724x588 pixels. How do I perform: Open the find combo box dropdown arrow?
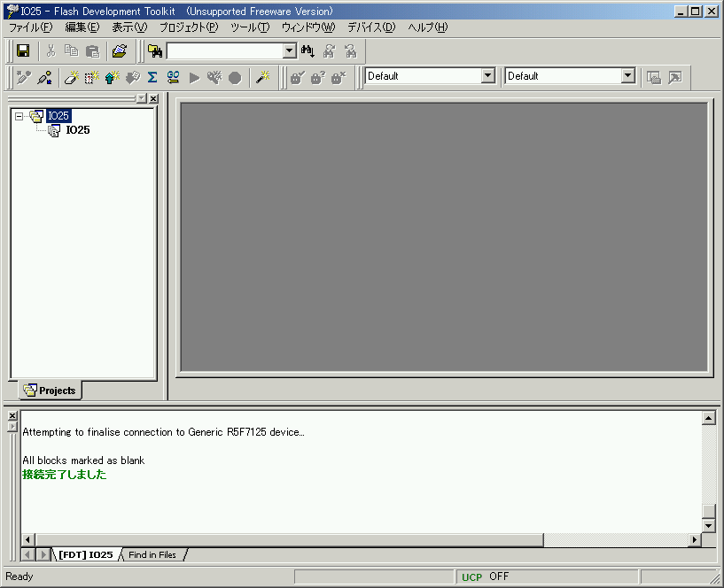(290, 50)
